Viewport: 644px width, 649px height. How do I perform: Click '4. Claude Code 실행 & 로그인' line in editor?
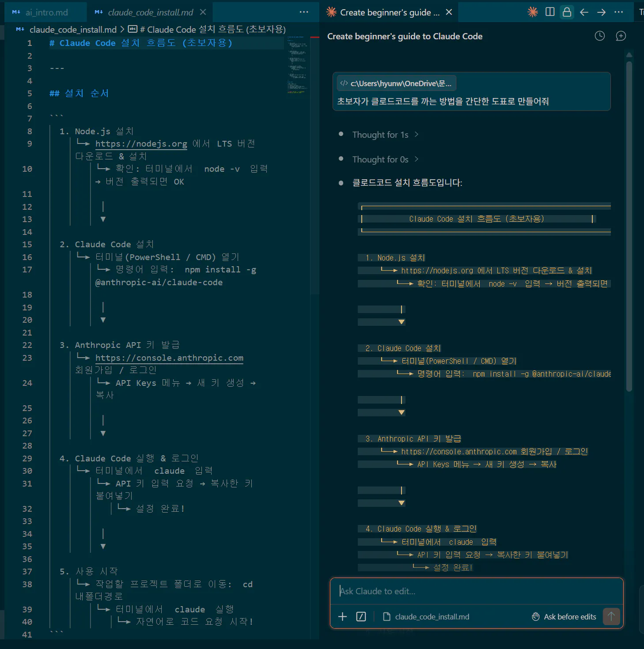pos(129,459)
